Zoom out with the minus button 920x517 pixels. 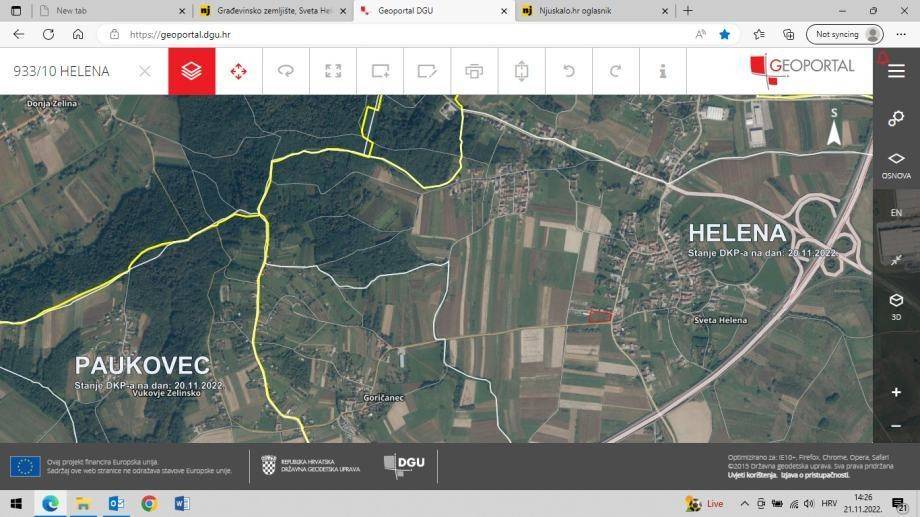[896, 426]
